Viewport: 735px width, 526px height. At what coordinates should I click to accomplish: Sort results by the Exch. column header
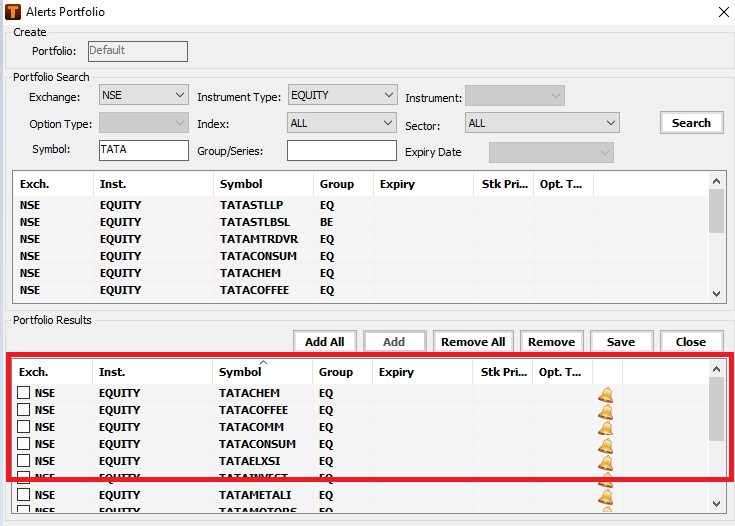(52, 372)
